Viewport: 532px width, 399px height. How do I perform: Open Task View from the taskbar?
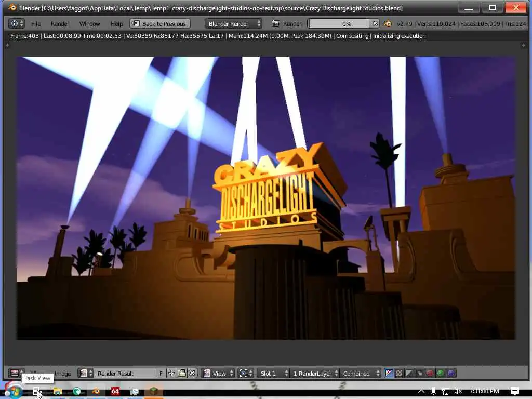pyautogui.click(x=37, y=392)
